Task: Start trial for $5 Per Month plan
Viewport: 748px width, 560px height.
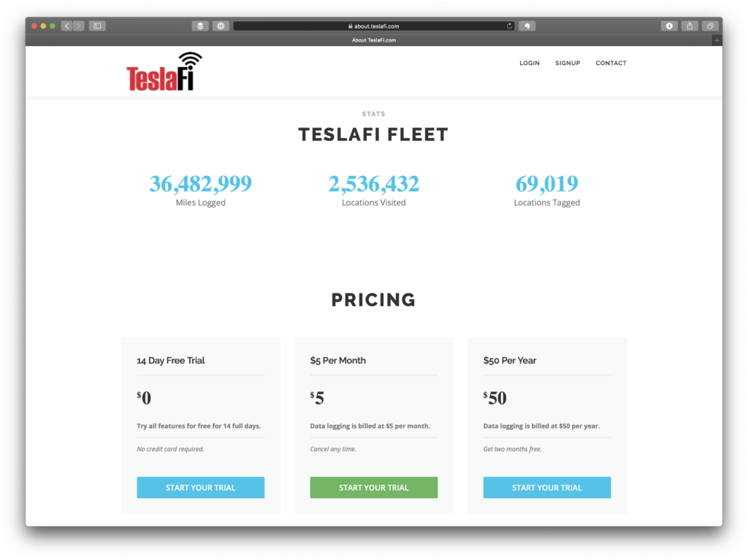Action: click(373, 488)
